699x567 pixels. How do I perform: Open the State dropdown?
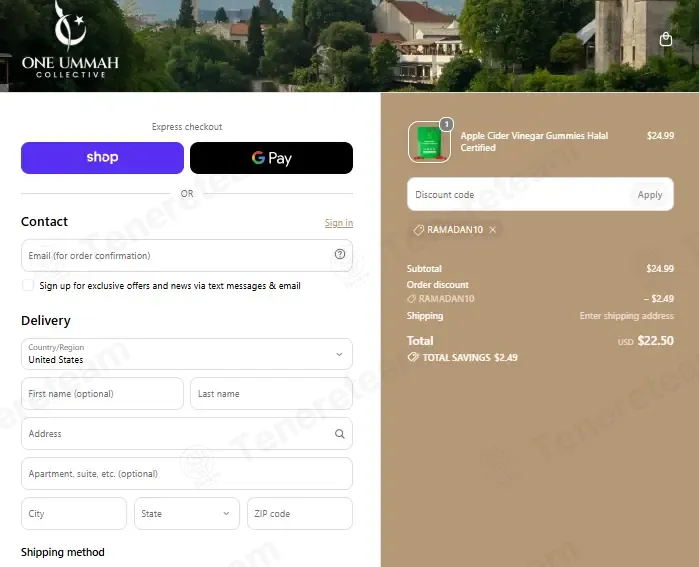point(187,514)
